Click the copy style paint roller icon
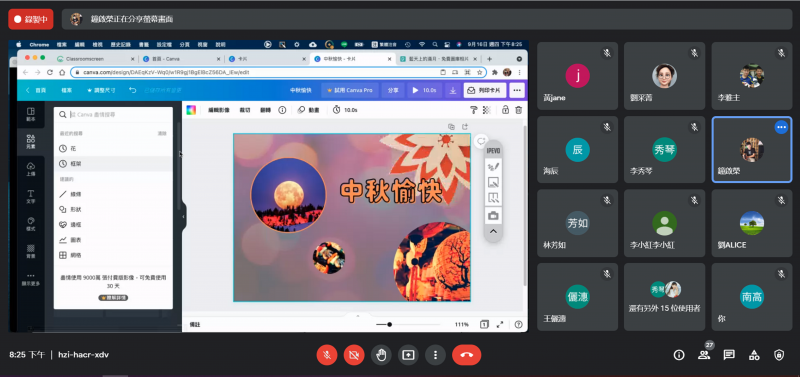The width and height of the screenshot is (800, 377). 473,110
